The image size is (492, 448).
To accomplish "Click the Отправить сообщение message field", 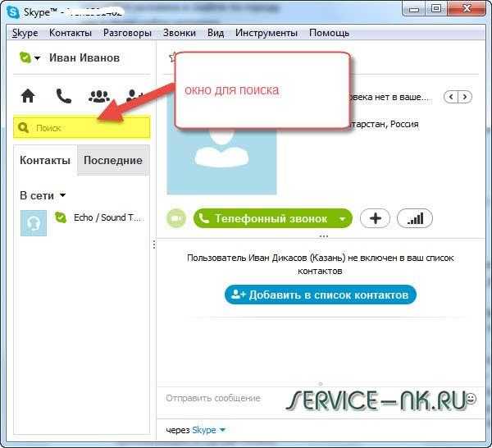I will (220, 399).
